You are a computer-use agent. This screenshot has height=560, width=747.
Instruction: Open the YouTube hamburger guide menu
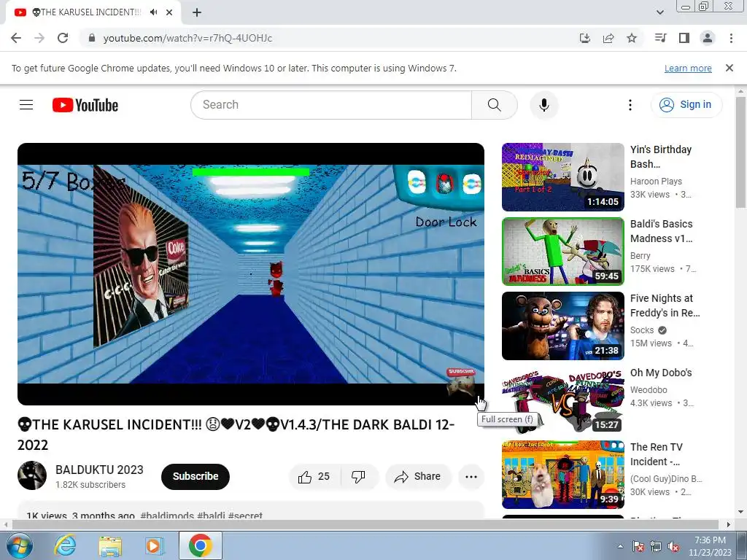pos(26,105)
